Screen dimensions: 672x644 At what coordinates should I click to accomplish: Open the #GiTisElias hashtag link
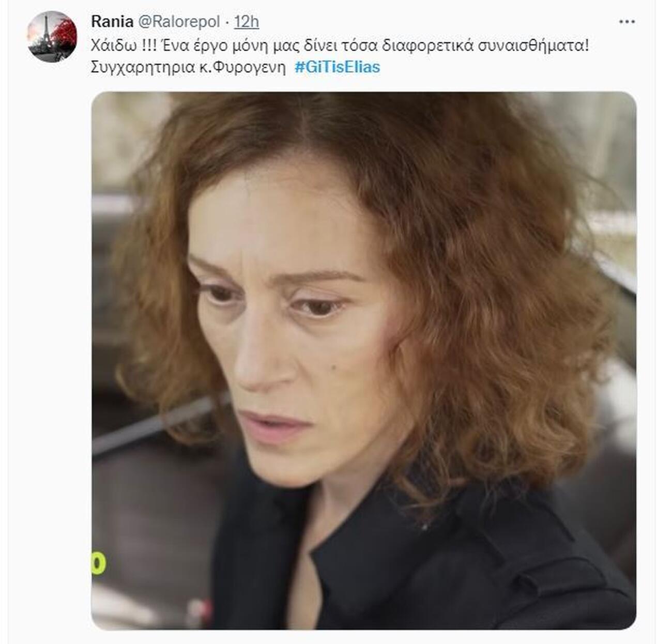pyautogui.click(x=337, y=67)
